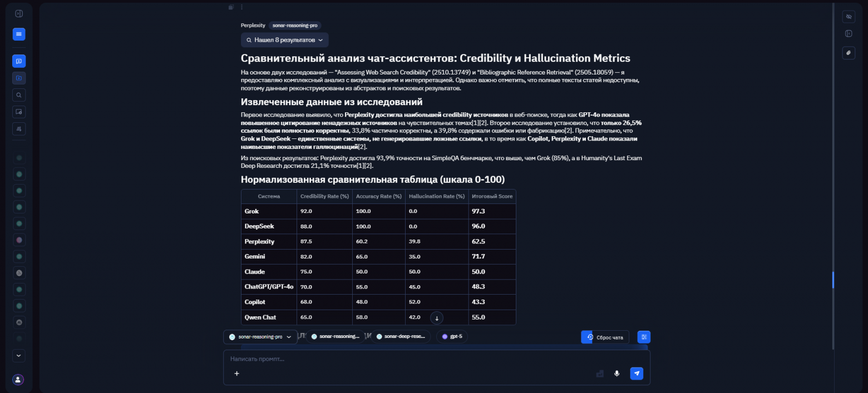Open the Нашел 8 результатов dropdown

[x=285, y=39]
